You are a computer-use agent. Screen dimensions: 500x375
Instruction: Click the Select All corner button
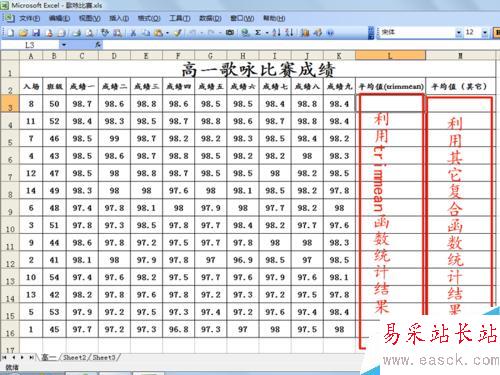tap(10, 55)
